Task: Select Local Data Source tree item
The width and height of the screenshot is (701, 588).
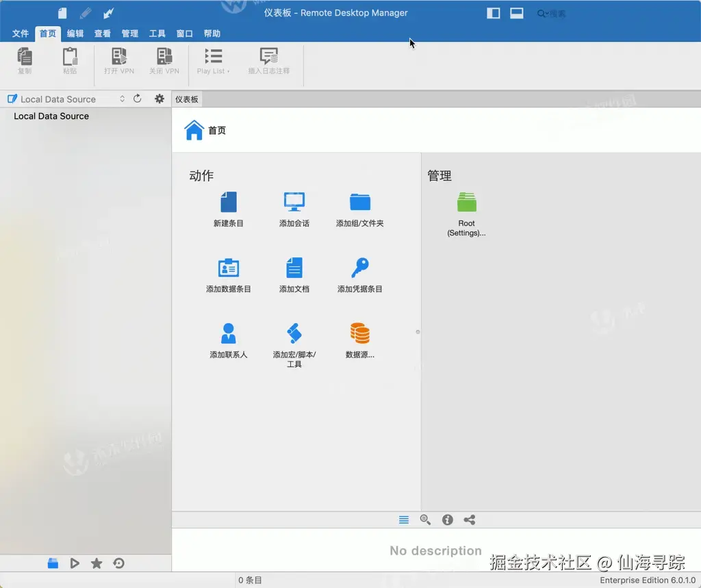Action: click(51, 116)
